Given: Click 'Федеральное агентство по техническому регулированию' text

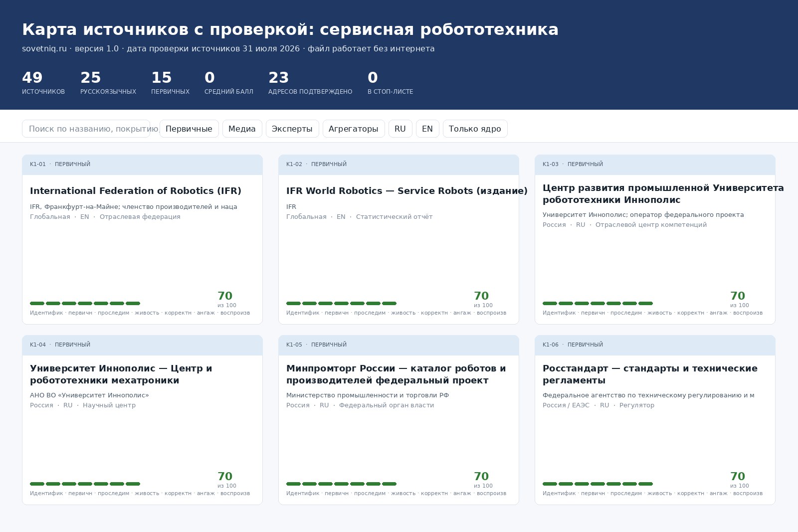Looking at the screenshot, I should pyautogui.click(x=648, y=395).
